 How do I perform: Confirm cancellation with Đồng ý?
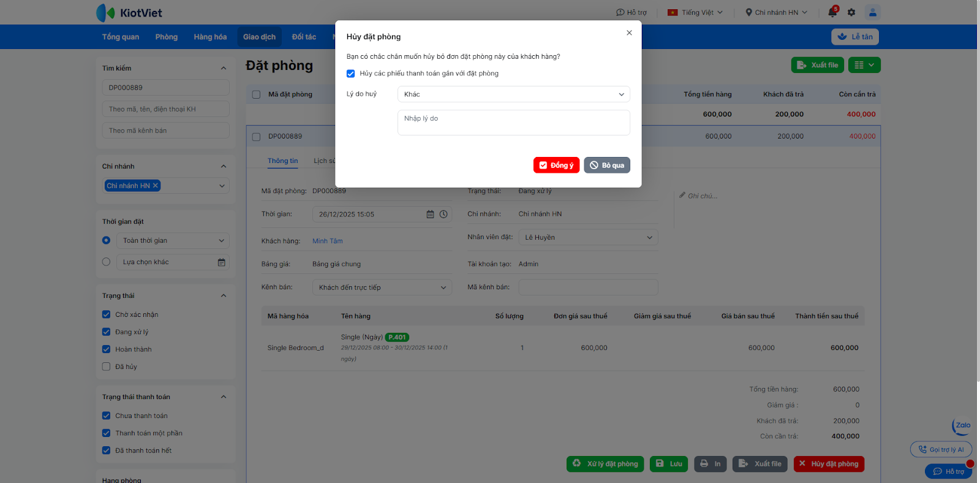(556, 165)
